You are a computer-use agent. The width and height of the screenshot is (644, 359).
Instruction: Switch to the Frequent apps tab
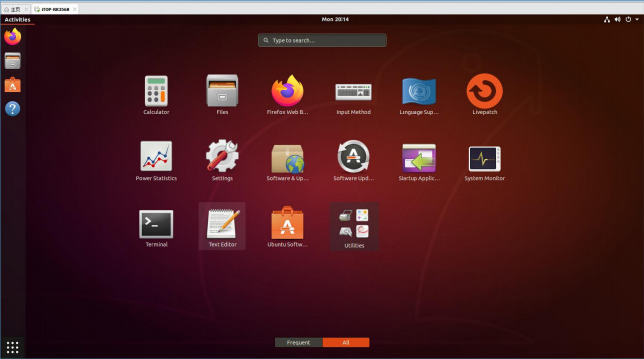pos(298,342)
